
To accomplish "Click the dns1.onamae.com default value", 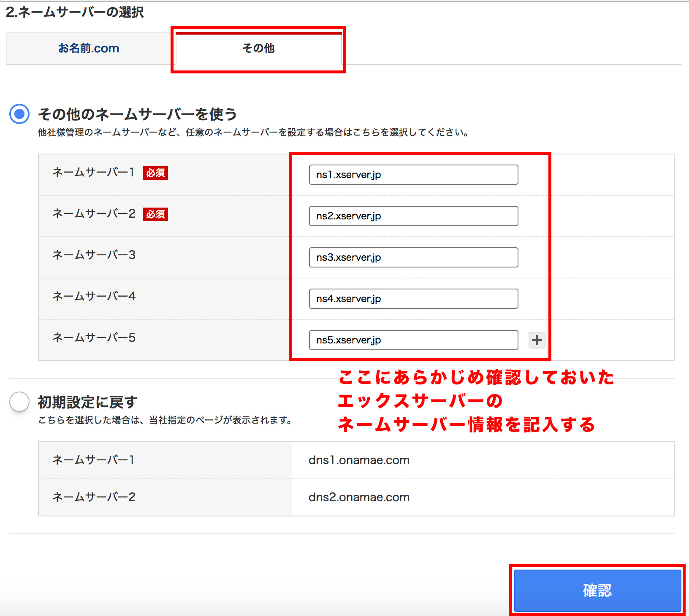I will 359,460.
